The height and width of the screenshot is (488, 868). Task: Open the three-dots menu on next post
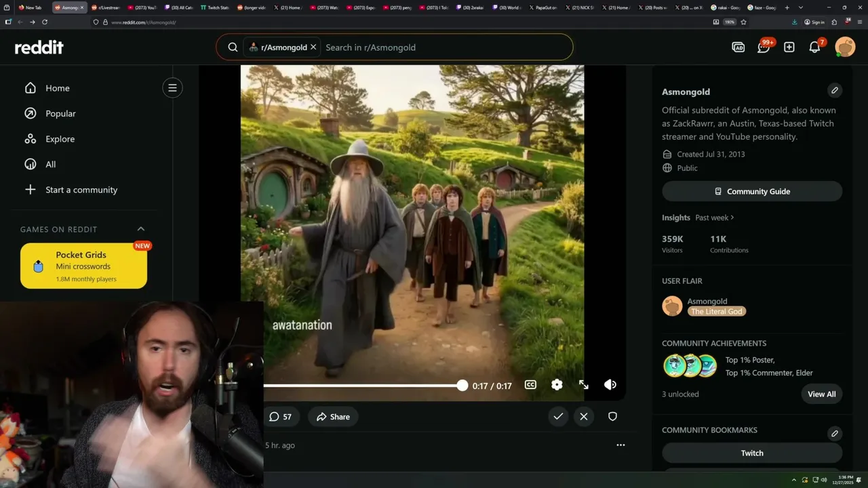[x=620, y=445]
